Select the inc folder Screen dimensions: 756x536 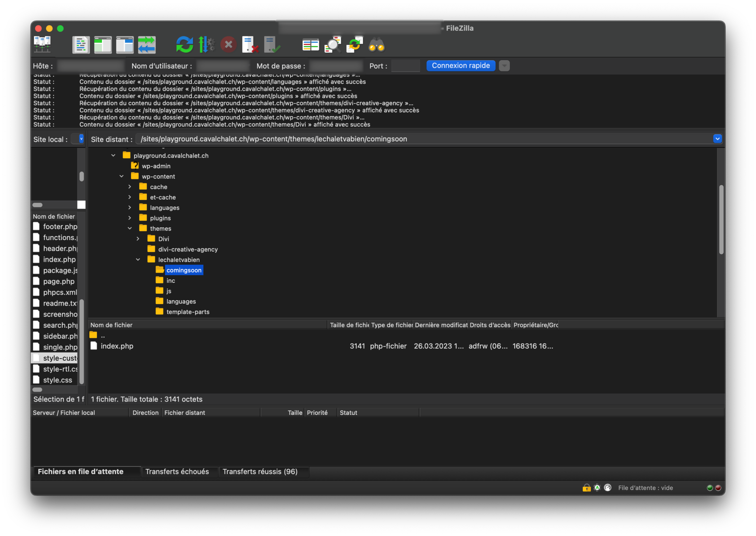pyautogui.click(x=171, y=281)
